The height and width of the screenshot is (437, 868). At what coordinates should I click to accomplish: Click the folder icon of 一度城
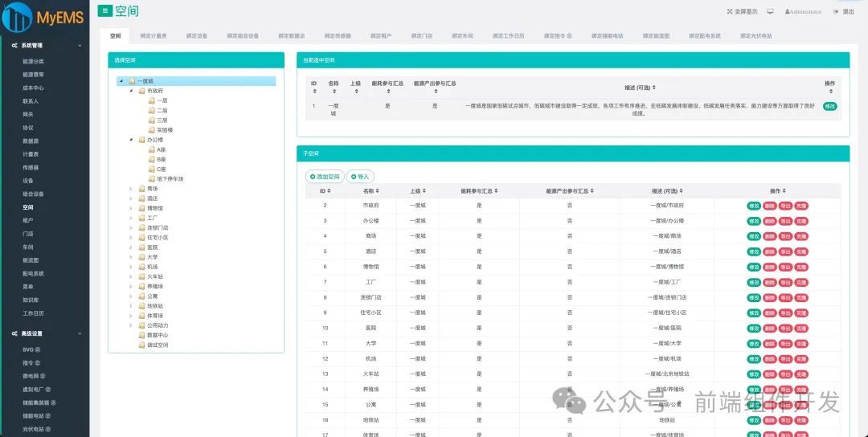click(132, 81)
